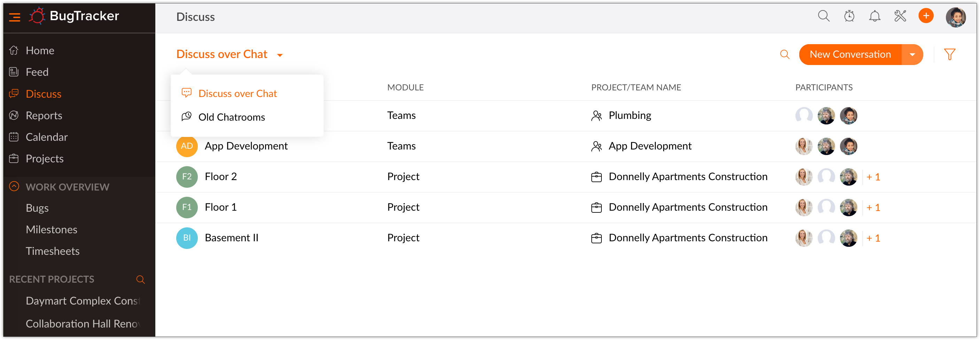The width and height of the screenshot is (980, 340).
Task: Choose Discuss over Chat menu option
Action: coord(238,94)
